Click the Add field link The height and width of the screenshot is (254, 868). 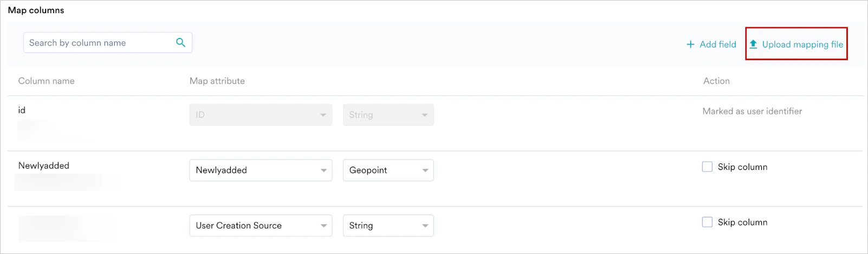717,45
